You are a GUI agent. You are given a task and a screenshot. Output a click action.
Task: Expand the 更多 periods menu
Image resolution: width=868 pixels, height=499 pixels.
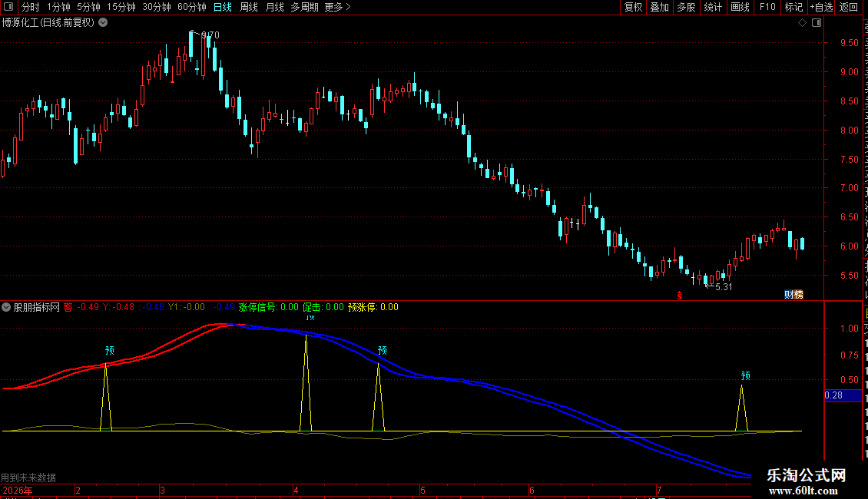pyautogui.click(x=337, y=7)
